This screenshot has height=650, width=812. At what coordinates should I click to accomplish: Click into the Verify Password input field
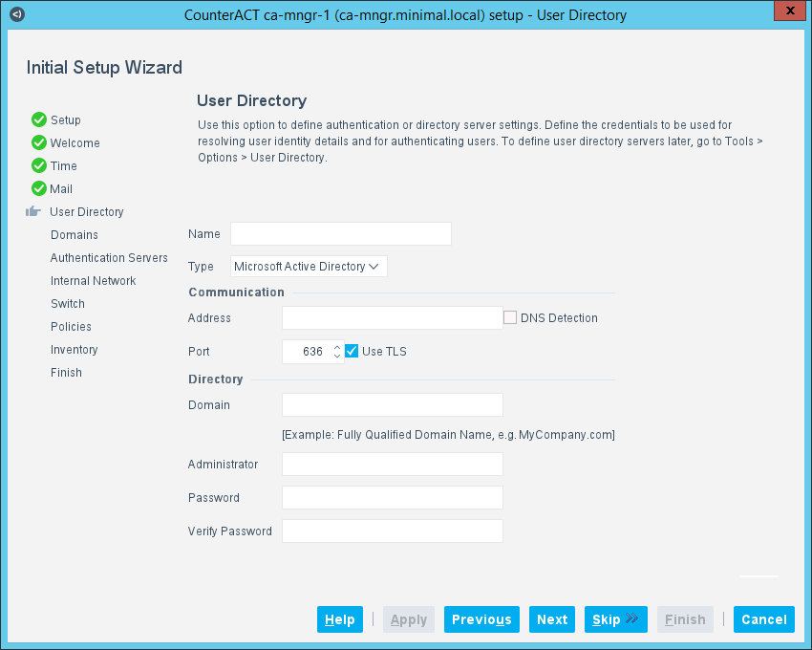[392, 531]
